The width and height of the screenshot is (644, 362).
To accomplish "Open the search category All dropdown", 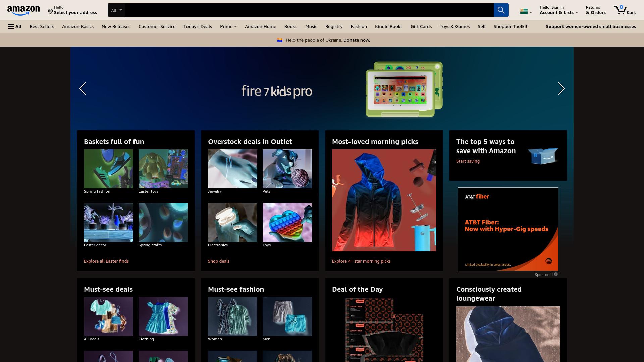I will click(116, 10).
